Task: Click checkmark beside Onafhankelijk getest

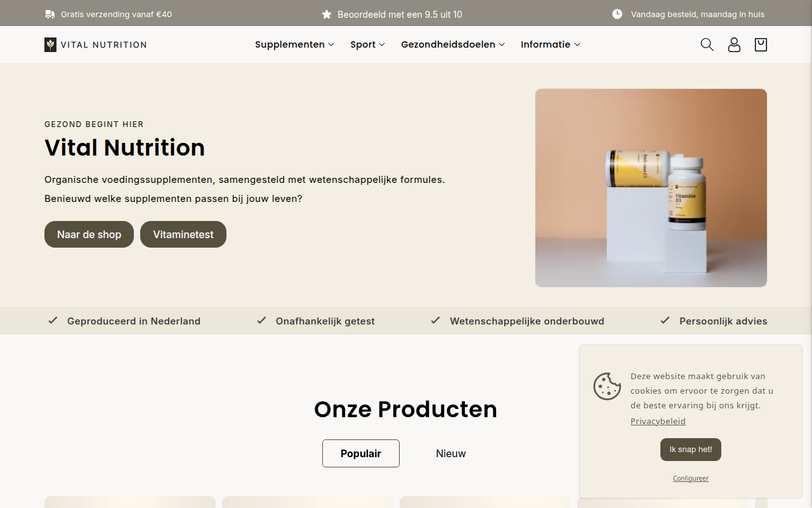Action: coord(261,321)
